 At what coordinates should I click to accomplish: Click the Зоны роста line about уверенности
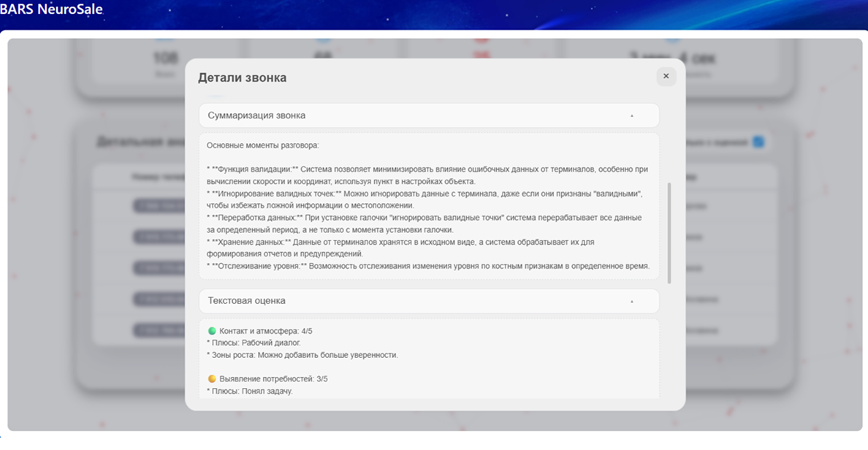click(302, 355)
